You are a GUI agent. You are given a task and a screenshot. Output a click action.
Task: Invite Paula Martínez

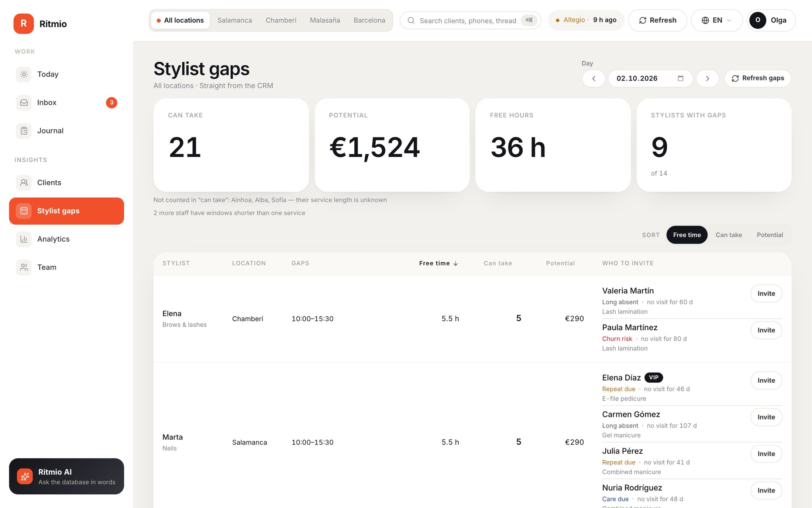pos(766,330)
